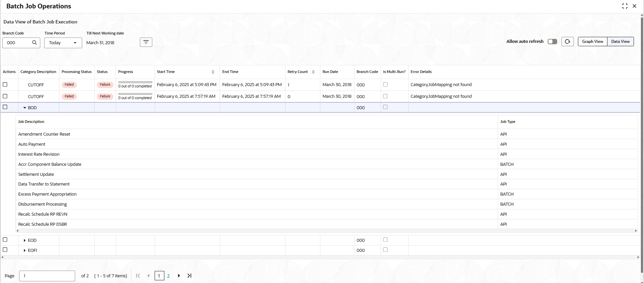Toggle Is Multi-Run checkbox for first CUTOFF row
The image size is (644, 283).
385,84
